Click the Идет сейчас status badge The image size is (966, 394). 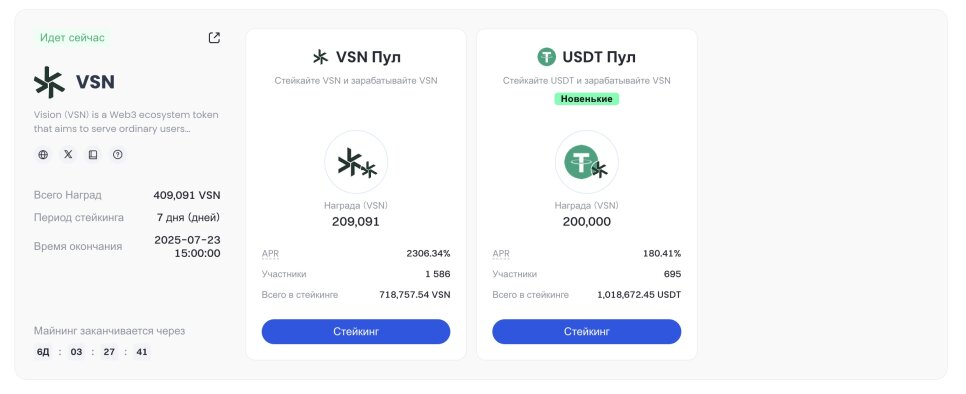coord(72,38)
